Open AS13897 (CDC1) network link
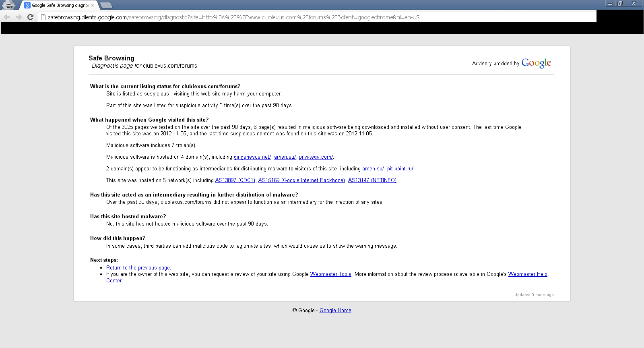644x348 pixels. [235, 180]
